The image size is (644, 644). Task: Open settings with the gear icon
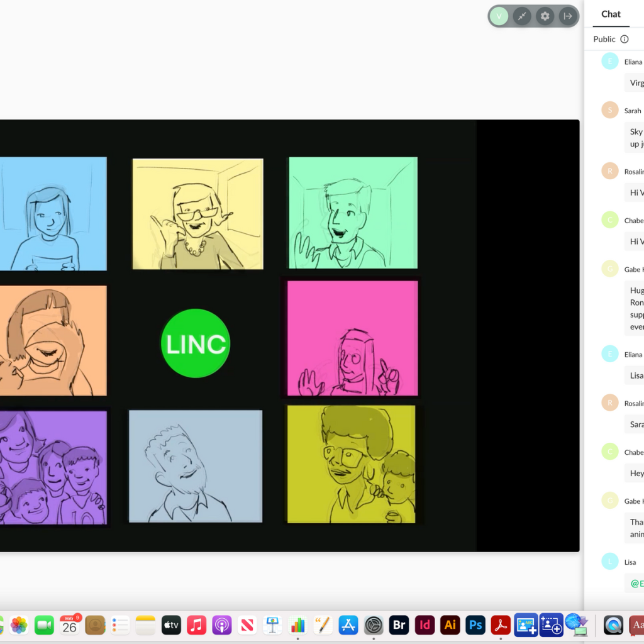(545, 16)
